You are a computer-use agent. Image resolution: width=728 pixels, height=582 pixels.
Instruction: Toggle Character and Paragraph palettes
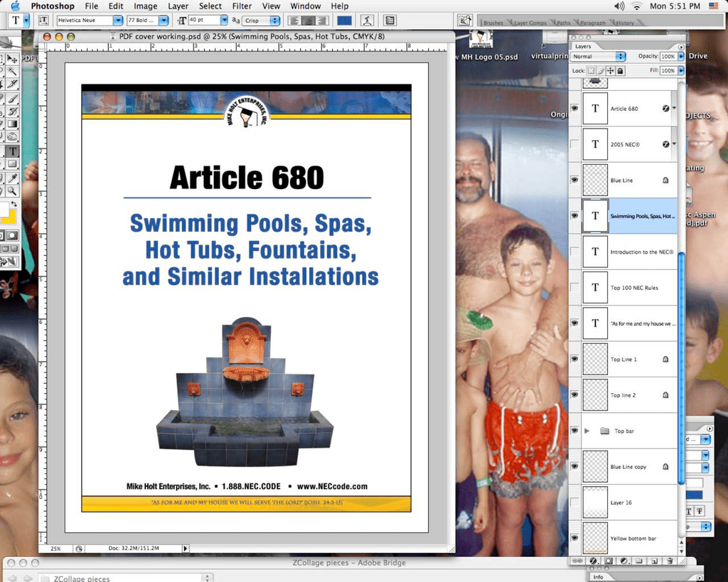[x=390, y=21]
